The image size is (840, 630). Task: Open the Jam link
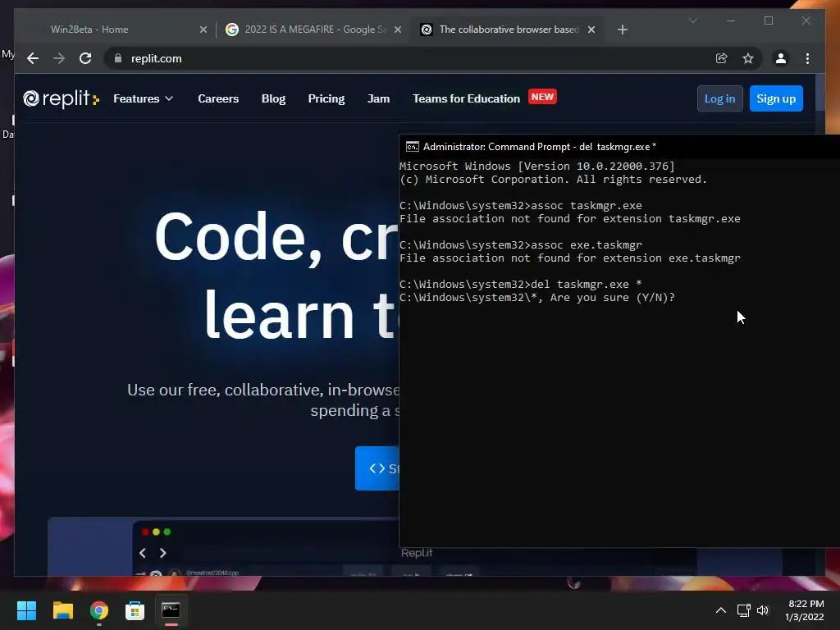click(378, 98)
